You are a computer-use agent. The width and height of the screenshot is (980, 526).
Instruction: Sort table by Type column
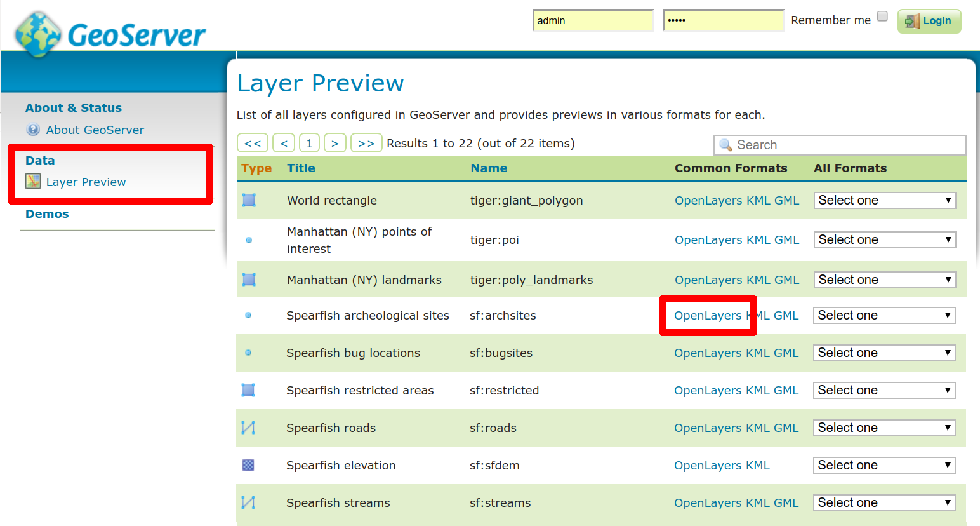tap(256, 168)
